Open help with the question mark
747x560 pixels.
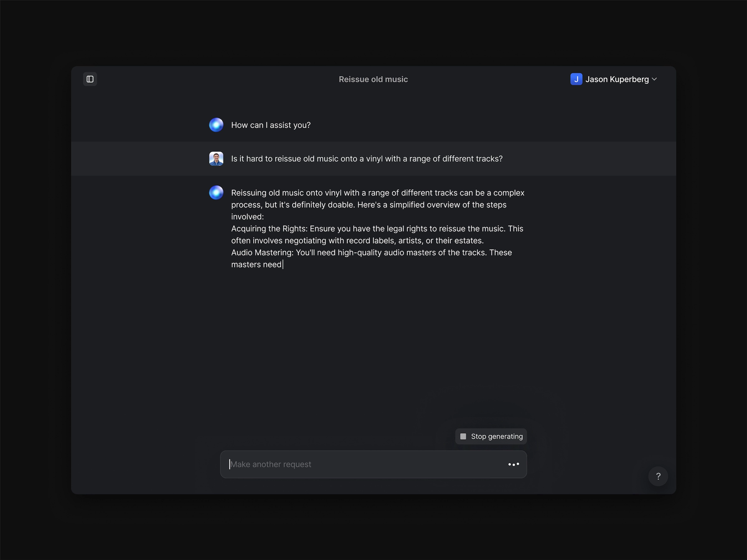pyautogui.click(x=658, y=476)
